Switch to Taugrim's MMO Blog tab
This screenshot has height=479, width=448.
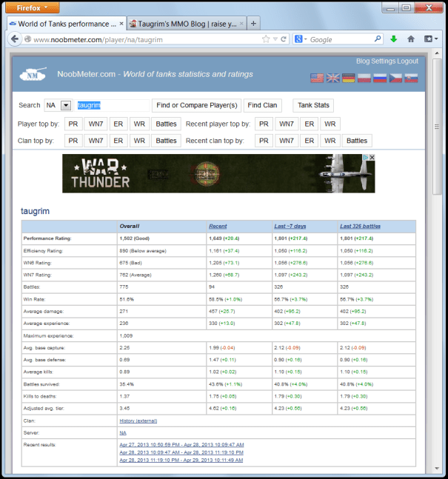[x=187, y=24]
